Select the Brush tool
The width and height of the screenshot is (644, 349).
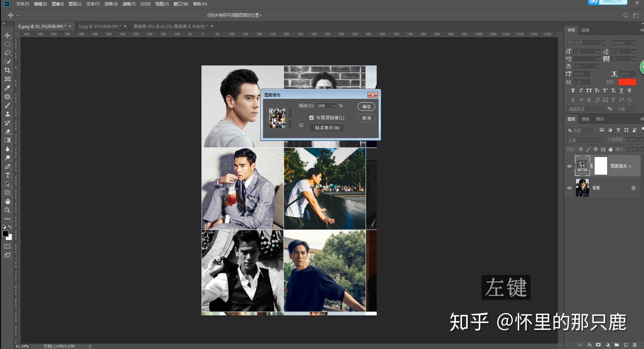7,105
